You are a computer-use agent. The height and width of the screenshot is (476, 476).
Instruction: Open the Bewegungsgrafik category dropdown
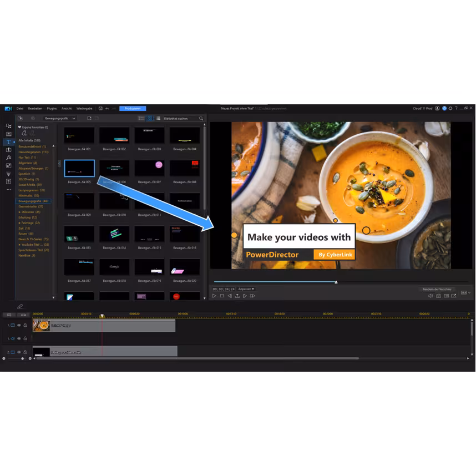pos(60,118)
